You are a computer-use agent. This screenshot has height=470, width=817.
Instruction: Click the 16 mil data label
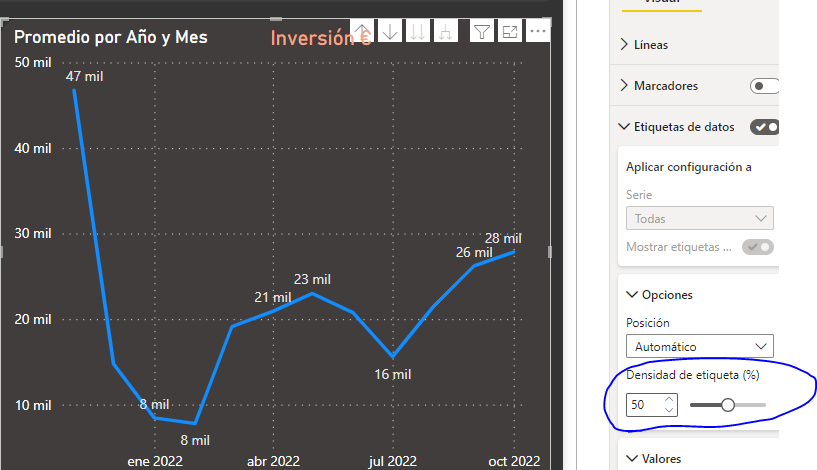(x=393, y=374)
